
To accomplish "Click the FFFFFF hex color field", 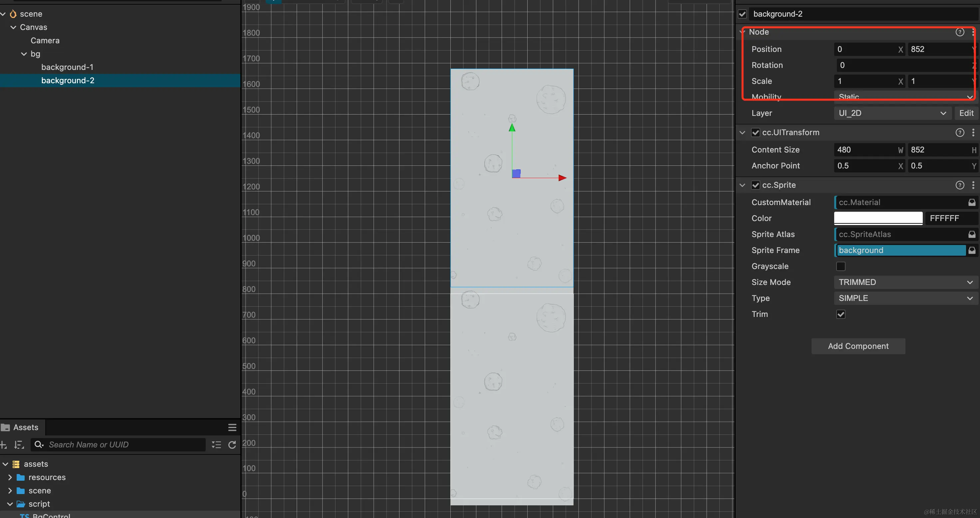I will [x=951, y=218].
